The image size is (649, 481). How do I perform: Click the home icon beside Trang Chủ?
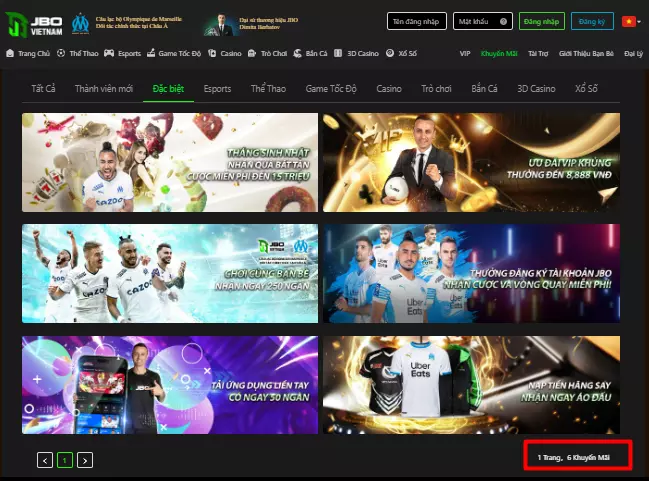click(10, 53)
